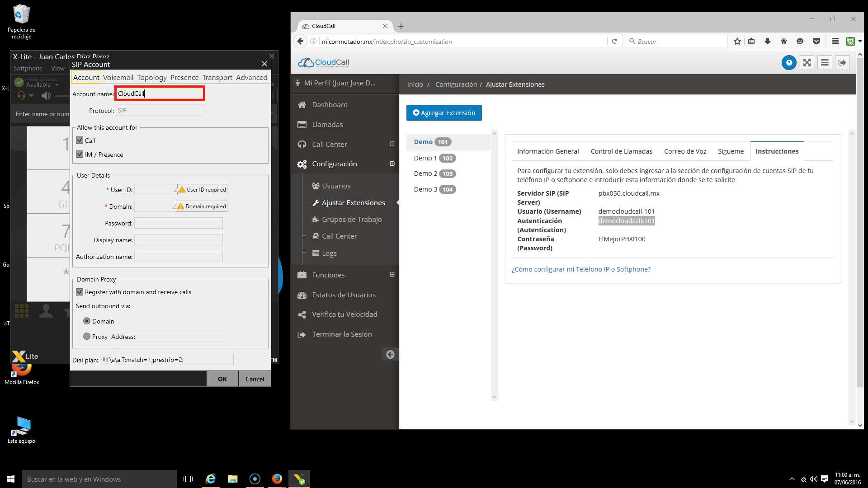Click in the User ID field
Screen dimensions: 868x488
coord(155,190)
